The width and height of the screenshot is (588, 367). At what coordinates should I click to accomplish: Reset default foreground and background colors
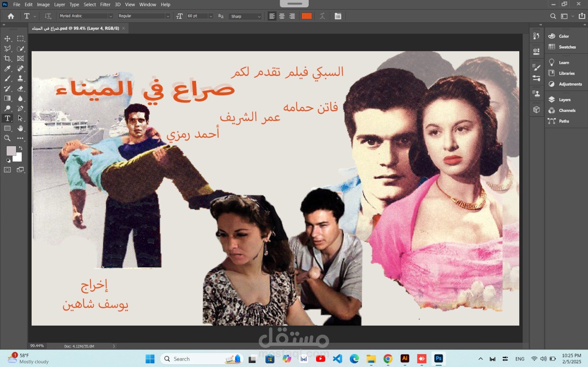[x=8, y=161]
